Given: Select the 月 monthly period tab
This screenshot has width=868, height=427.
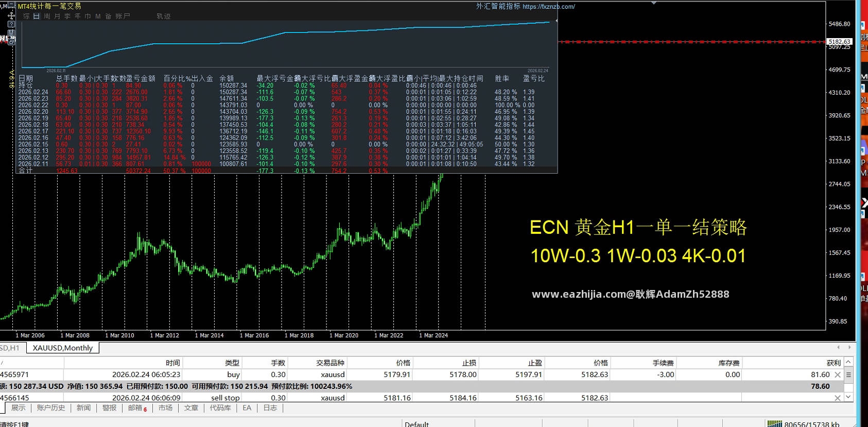Looking at the screenshot, I should coord(57,16).
